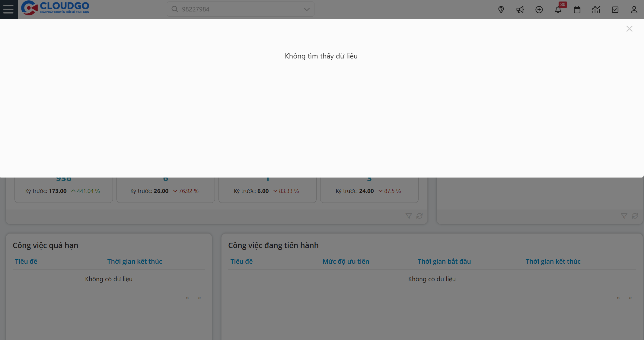Go to next page in Công việc quá hạn
Image resolution: width=644 pixels, height=340 pixels.
point(199,297)
